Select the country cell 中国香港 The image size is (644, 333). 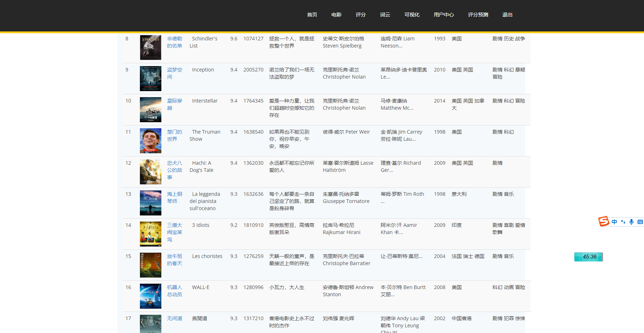(462, 318)
